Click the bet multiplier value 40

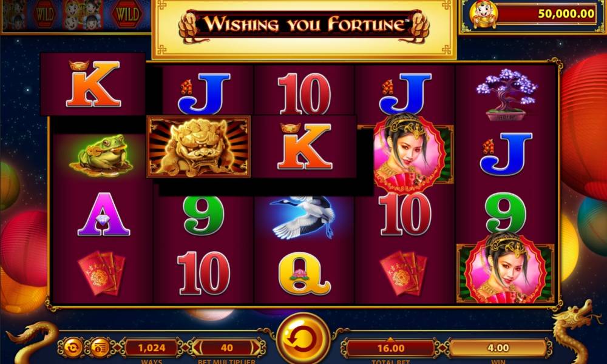pyautogui.click(x=226, y=348)
